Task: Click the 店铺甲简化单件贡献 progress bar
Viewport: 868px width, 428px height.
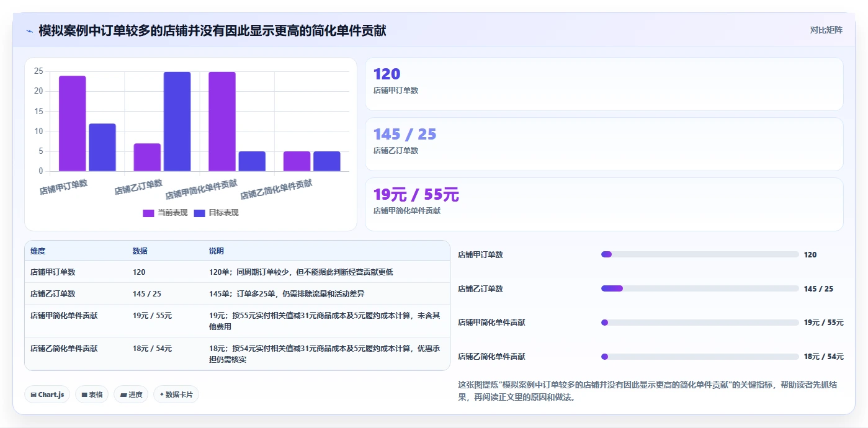Action: pos(700,323)
